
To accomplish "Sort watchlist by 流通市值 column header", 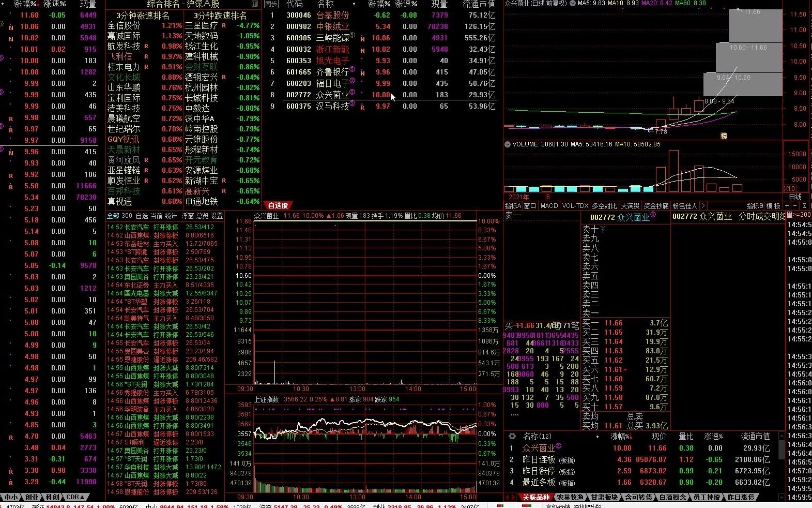I will pos(479,4).
